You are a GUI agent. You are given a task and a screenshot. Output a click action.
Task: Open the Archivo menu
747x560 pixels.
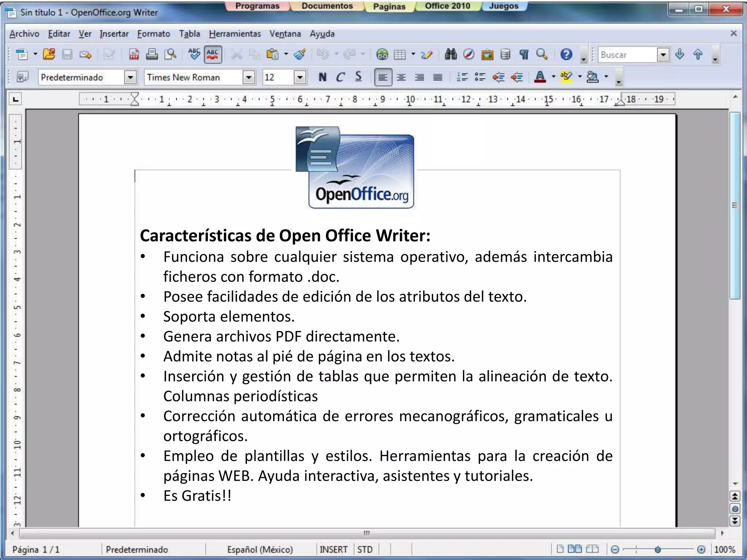pyautogui.click(x=24, y=34)
